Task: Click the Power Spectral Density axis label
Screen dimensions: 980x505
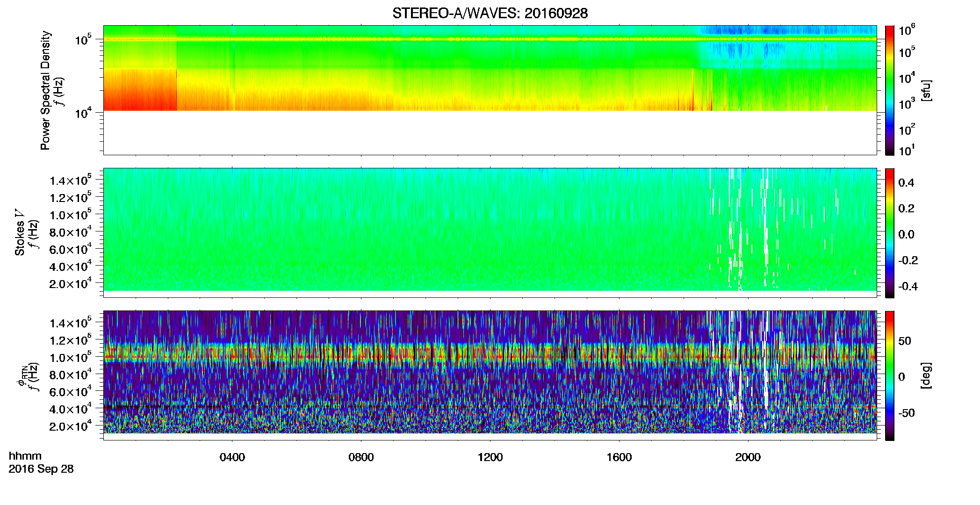Action: coord(45,90)
